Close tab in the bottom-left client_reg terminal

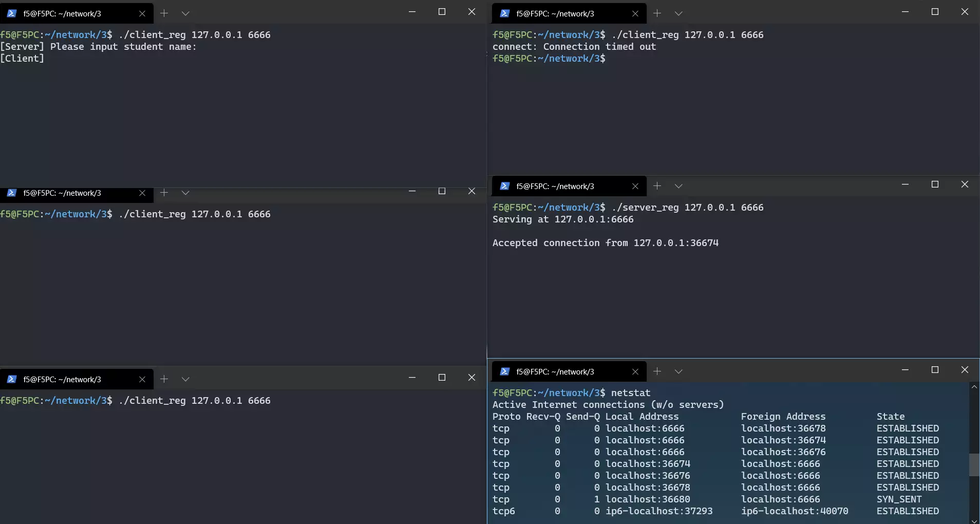[x=142, y=380]
